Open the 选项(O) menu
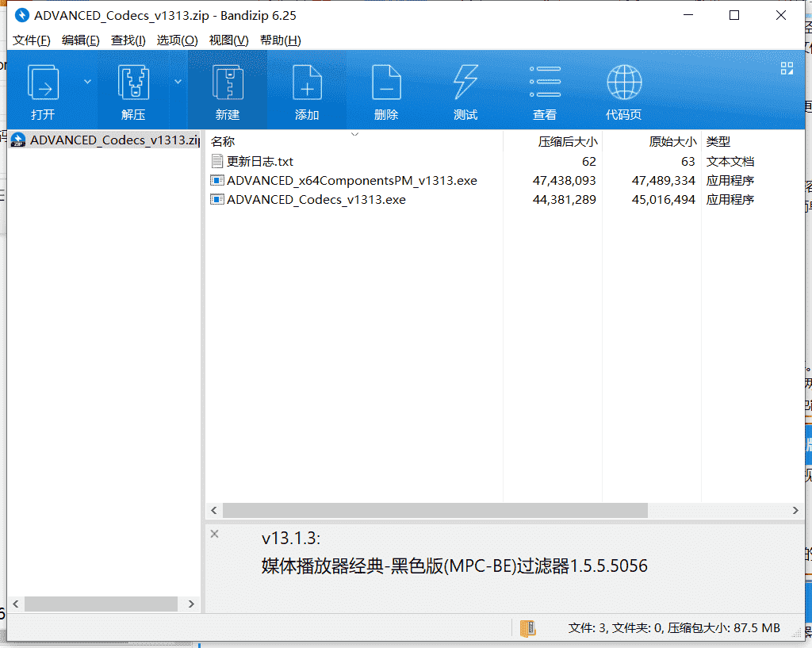 [177, 40]
